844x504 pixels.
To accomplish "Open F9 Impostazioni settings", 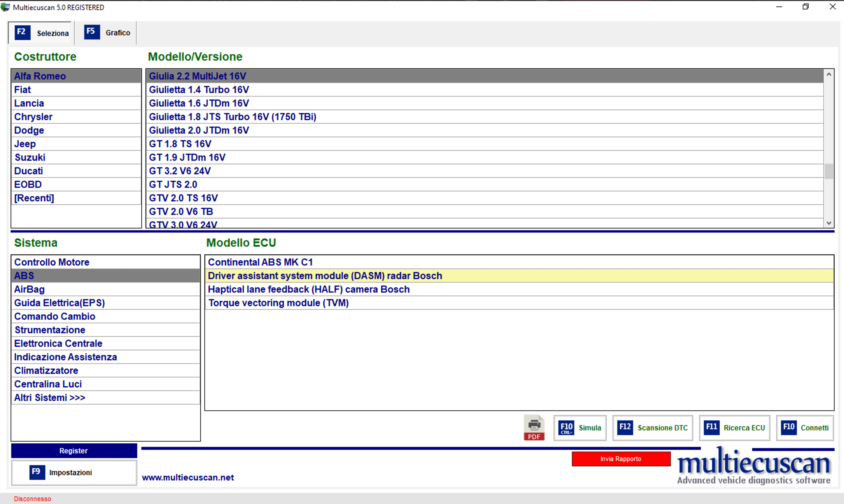I will (74, 472).
